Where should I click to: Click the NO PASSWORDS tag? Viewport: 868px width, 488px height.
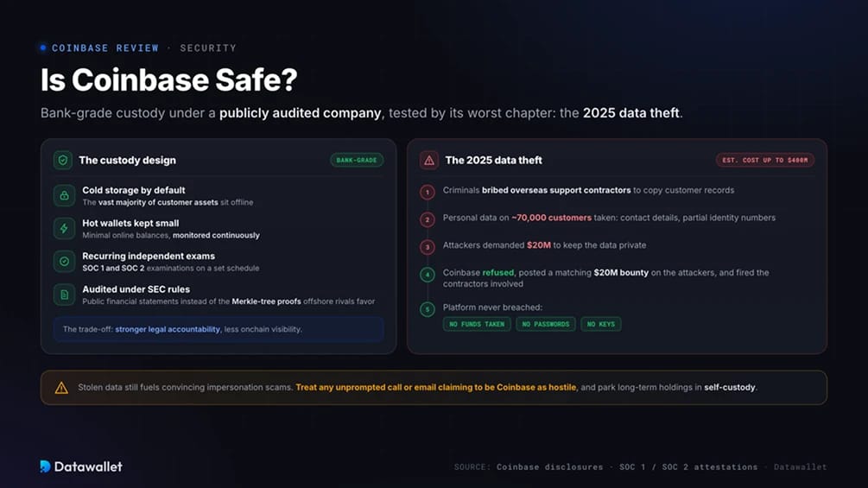tap(545, 324)
